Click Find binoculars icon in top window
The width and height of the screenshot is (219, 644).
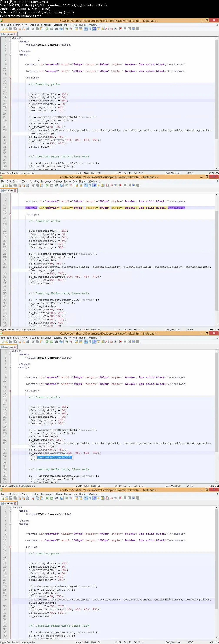[56, 29]
